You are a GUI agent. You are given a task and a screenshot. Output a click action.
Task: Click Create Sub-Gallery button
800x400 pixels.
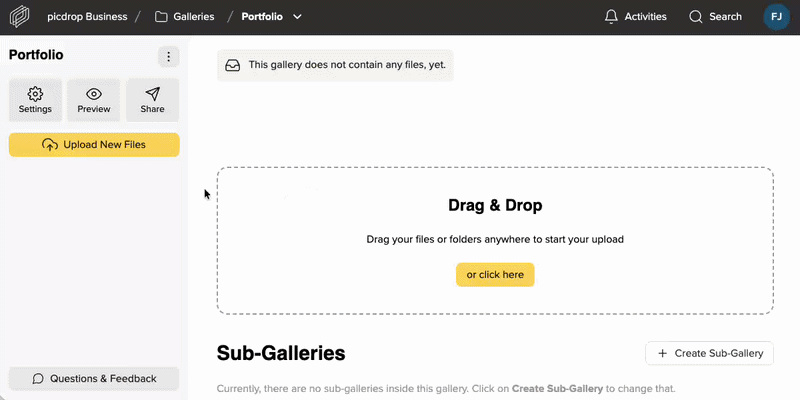tap(710, 353)
